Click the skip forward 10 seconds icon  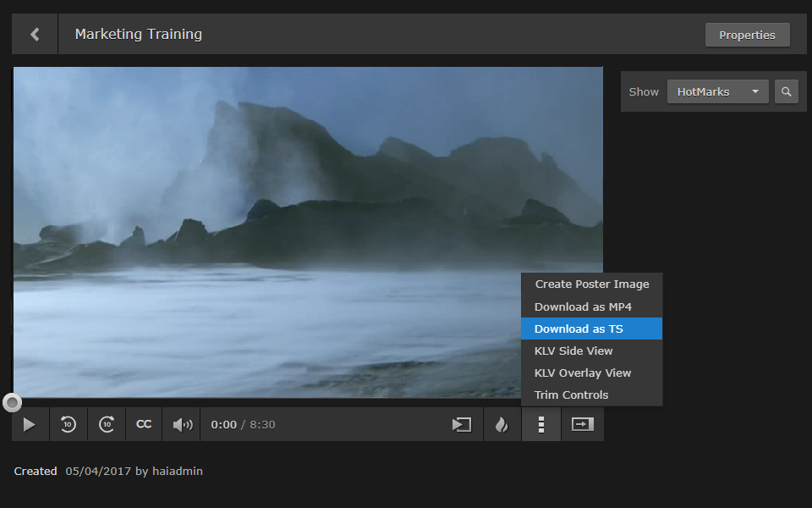(x=107, y=424)
